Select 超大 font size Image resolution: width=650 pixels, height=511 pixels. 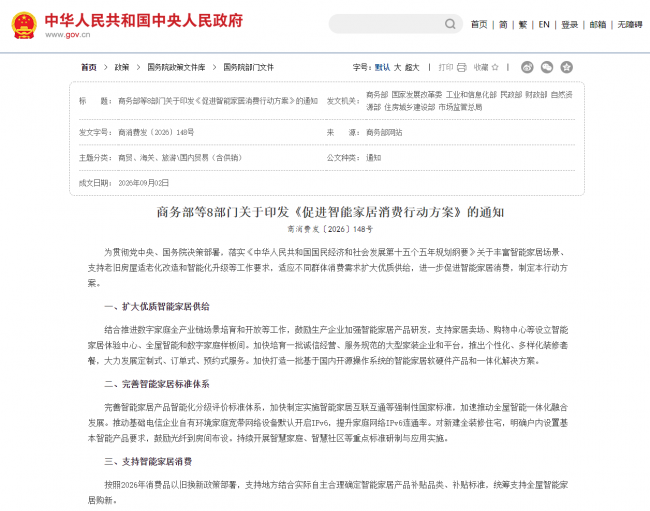412,67
